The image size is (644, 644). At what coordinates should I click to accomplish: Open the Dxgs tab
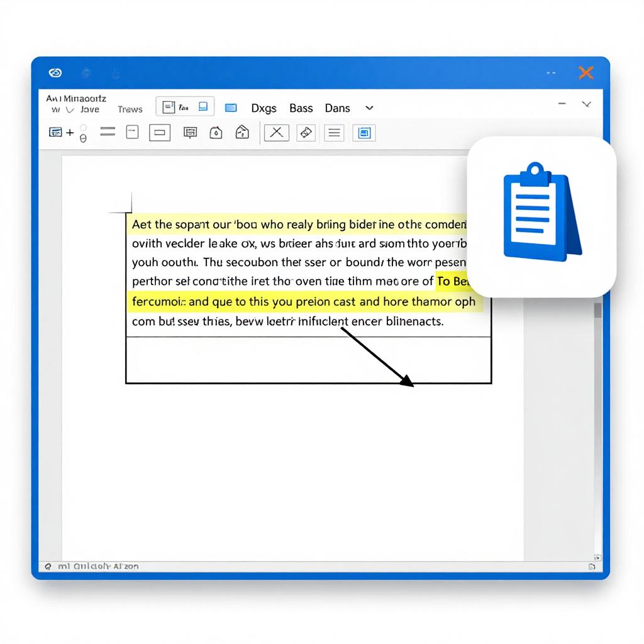click(x=264, y=108)
